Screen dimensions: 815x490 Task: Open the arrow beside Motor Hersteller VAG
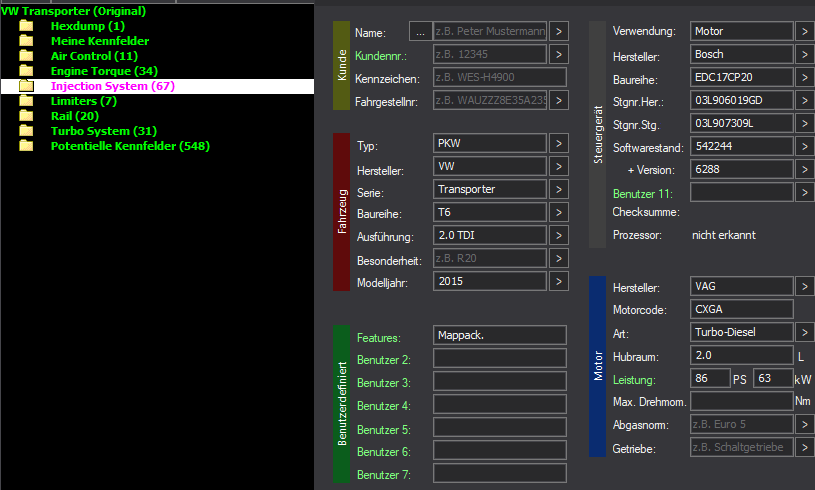(805, 286)
